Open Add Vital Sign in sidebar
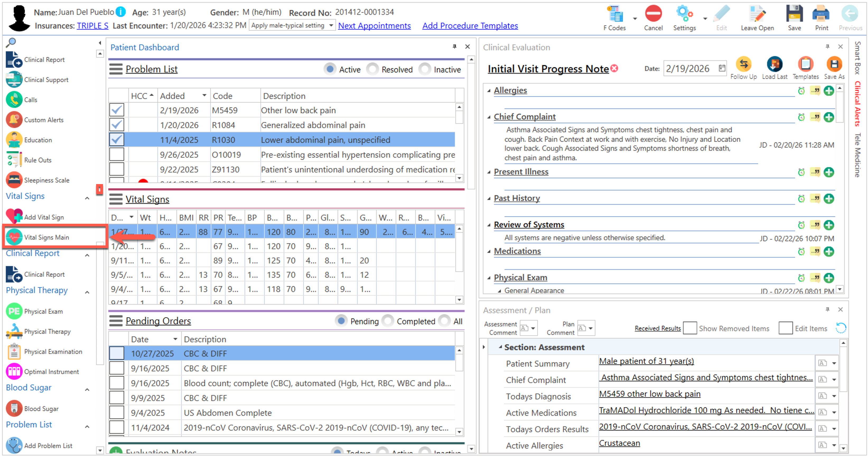This screenshot has width=868, height=457. click(x=44, y=217)
